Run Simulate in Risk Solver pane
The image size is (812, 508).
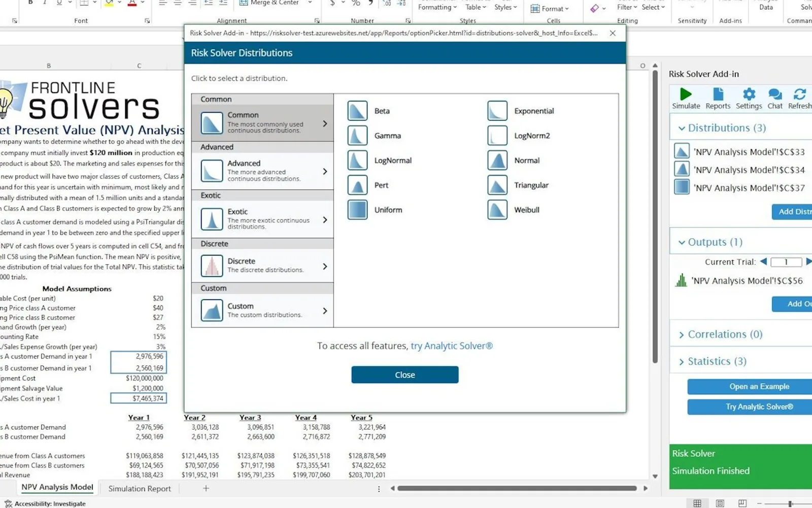coord(686,99)
